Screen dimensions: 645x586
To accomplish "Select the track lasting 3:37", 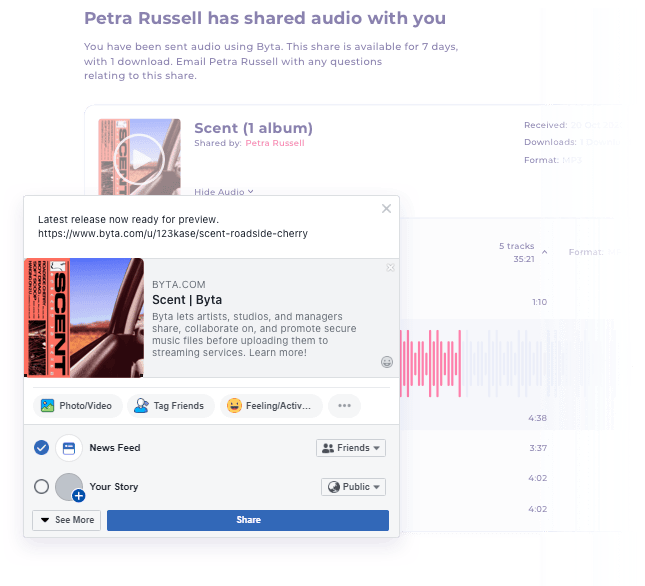I will click(538, 448).
